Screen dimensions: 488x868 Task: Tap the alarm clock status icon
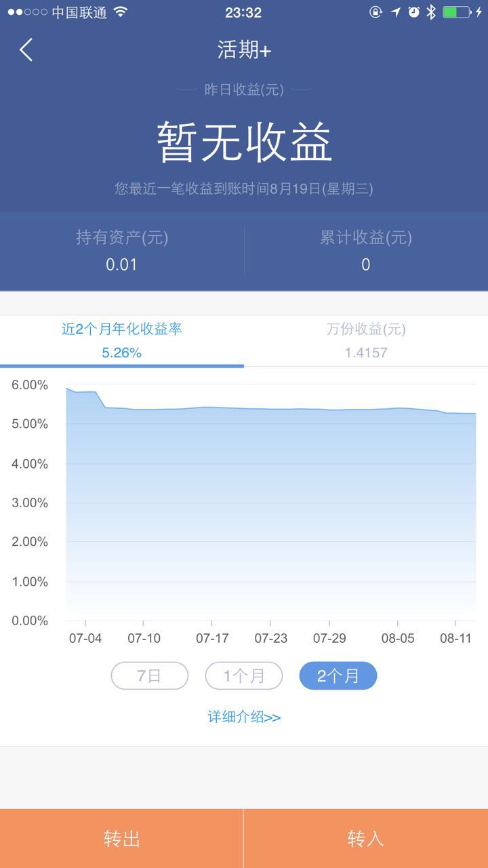pyautogui.click(x=413, y=12)
